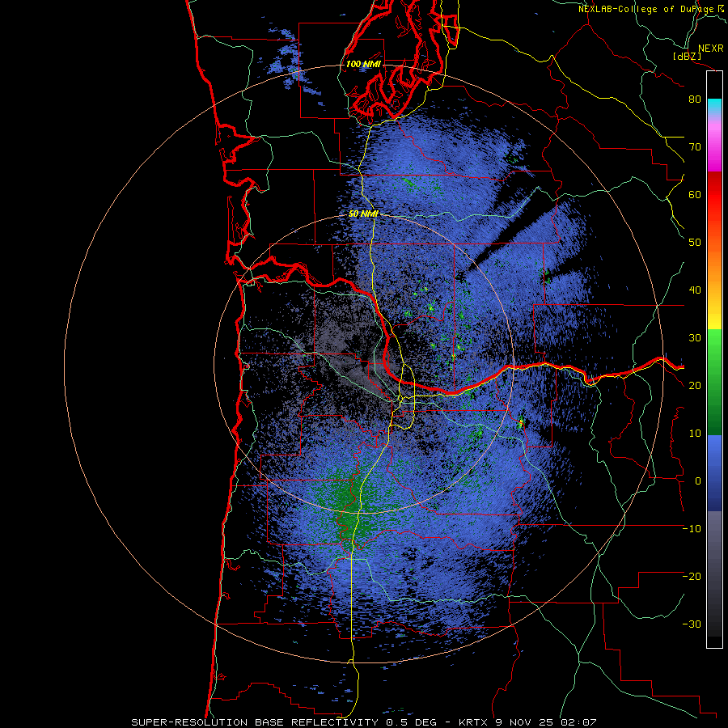Click the 30 dBZ scale value
The image size is (728, 728).
[x=695, y=337]
